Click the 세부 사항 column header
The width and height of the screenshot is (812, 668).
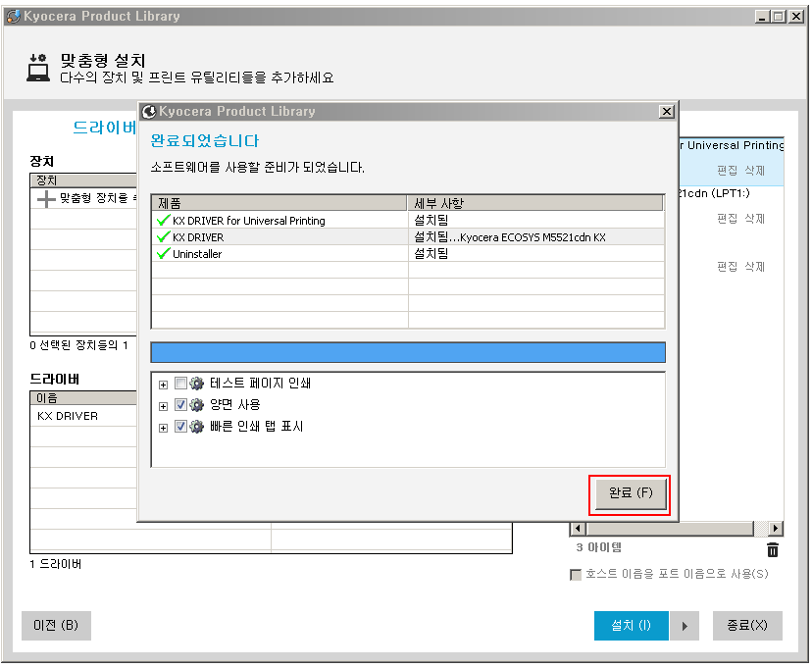point(534,203)
